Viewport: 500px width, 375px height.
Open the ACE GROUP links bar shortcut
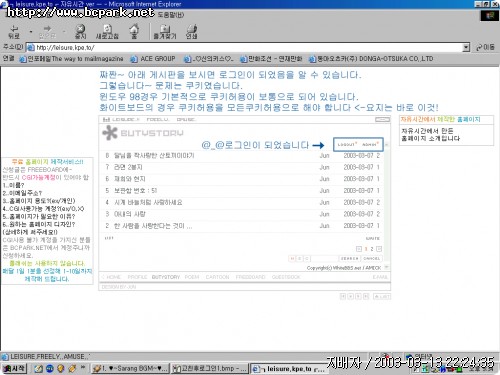click(153, 59)
